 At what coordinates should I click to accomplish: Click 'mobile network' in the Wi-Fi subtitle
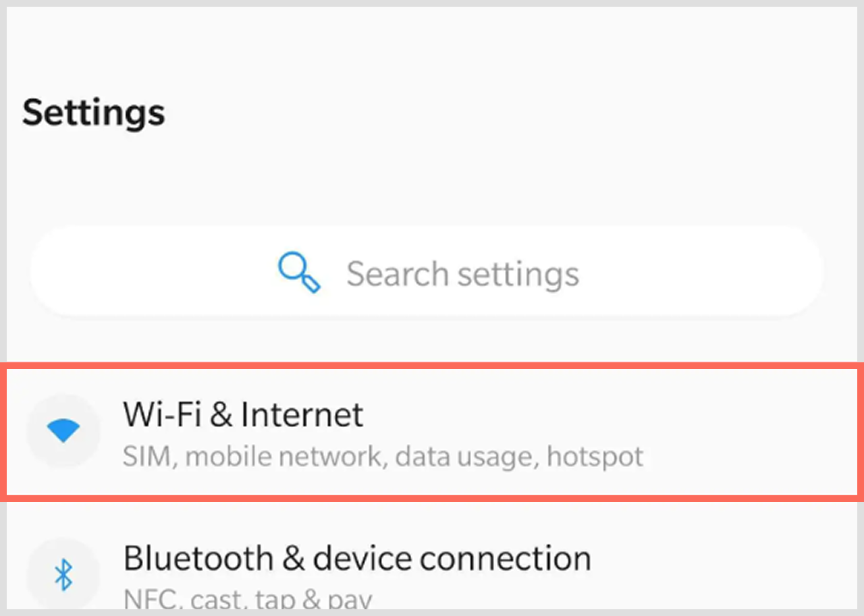coord(284,457)
